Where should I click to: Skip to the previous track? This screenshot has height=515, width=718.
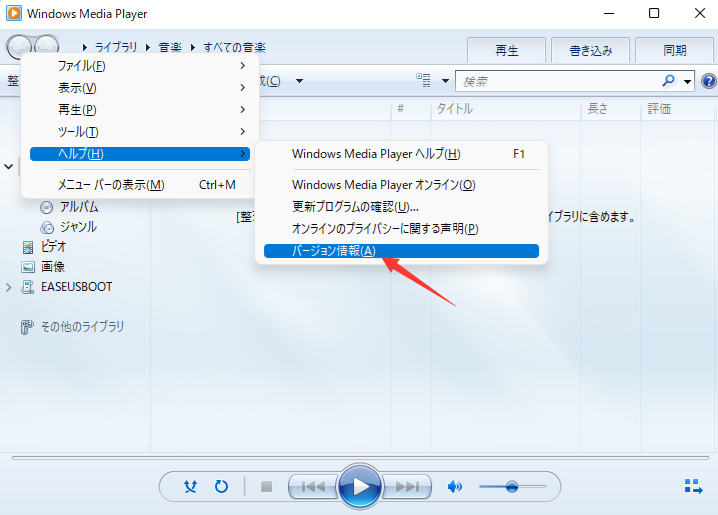pos(313,486)
